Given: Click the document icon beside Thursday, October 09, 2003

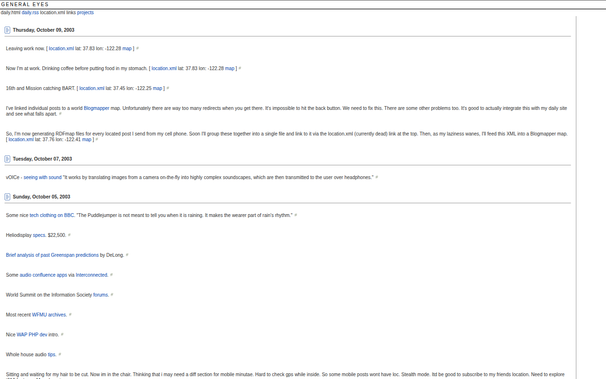Looking at the screenshot, I should point(7,30).
